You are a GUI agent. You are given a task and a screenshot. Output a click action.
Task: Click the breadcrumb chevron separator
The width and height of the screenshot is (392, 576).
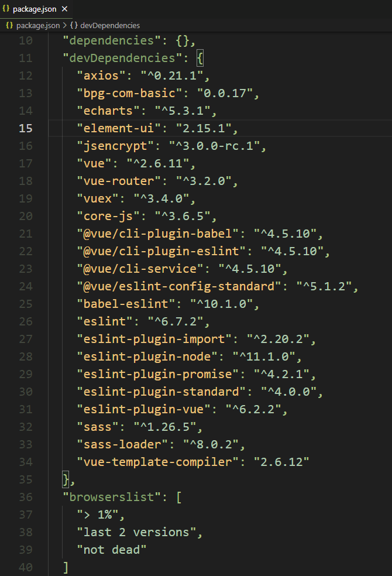(x=64, y=25)
